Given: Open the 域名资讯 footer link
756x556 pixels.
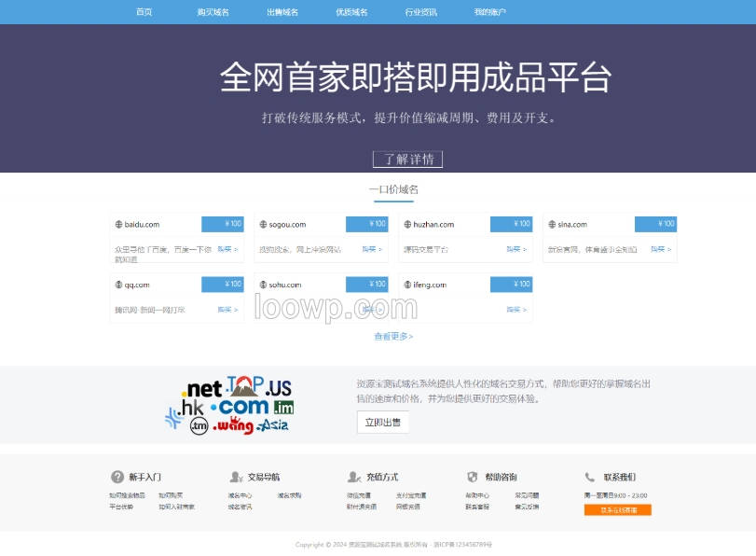Looking at the screenshot, I should pyautogui.click(x=240, y=507).
